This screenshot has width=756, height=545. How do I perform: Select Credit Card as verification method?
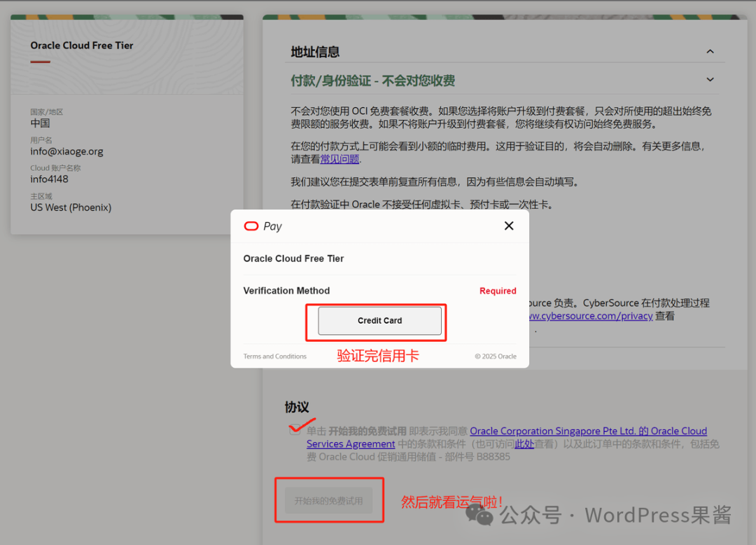point(379,321)
